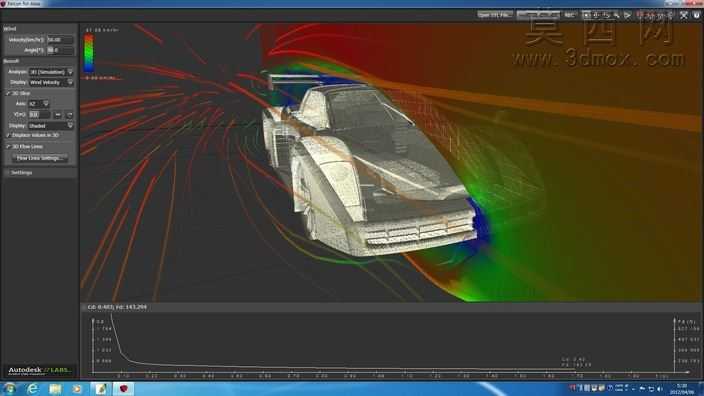Open Windows Media Player from the taskbar

[77, 389]
